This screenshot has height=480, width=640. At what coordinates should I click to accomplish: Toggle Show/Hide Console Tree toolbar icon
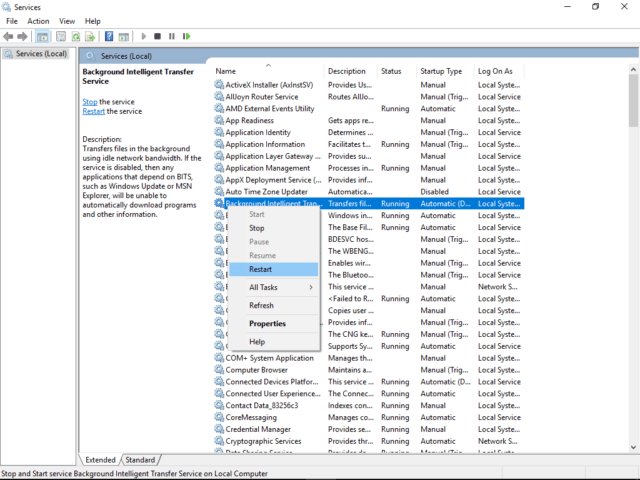pyautogui.click(x=42, y=37)
